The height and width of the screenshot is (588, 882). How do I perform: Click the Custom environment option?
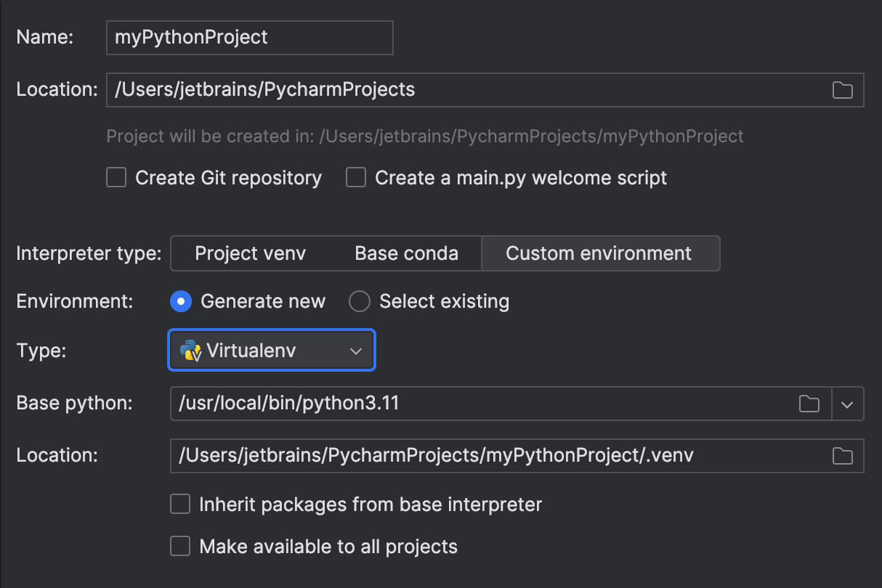coord(600,253)
